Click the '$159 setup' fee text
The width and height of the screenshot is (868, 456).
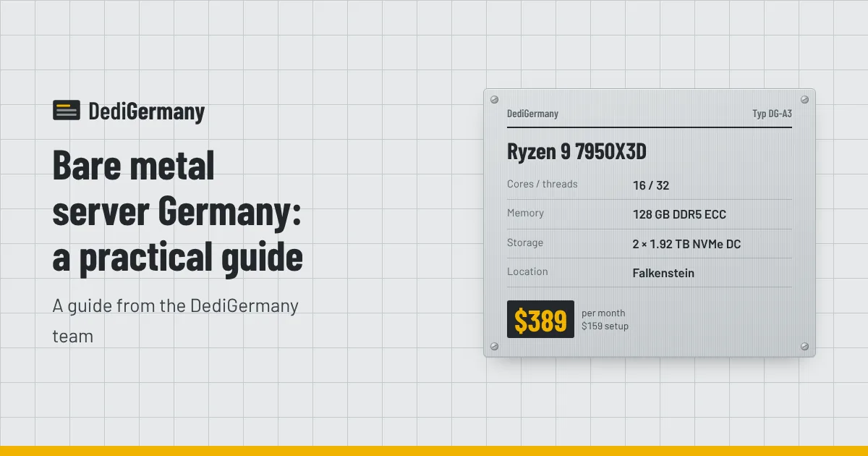coord(605,326)
